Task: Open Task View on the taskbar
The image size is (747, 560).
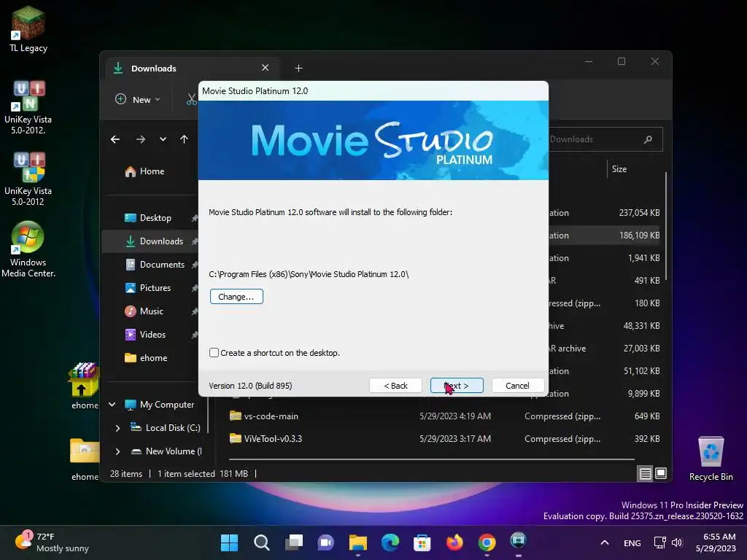Action: [293, 542]
